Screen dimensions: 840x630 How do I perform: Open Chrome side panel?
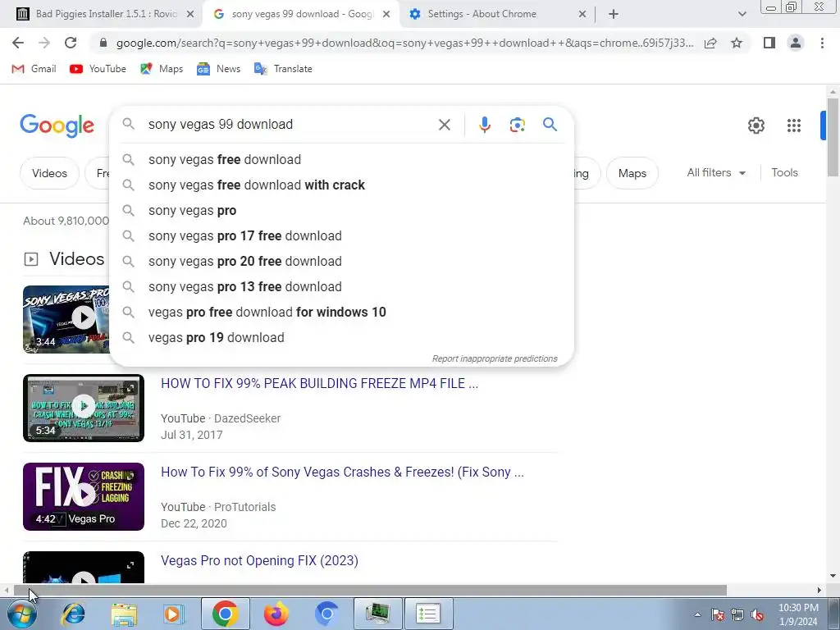[x=769, y=43]
